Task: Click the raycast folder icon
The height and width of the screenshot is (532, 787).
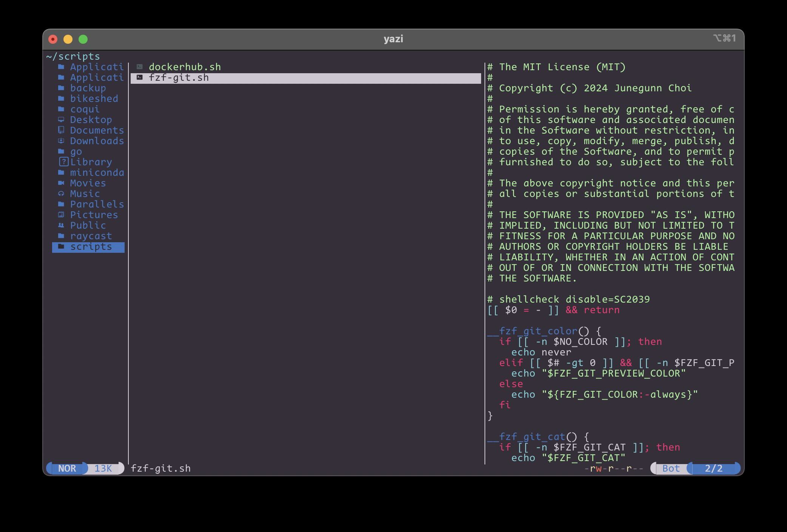Action: click(61, 236)
